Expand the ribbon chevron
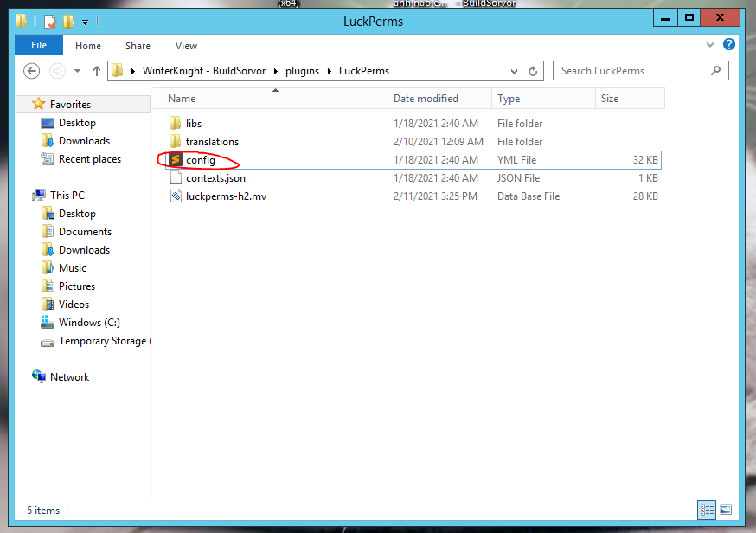756x533 pixels. (709, 45)
